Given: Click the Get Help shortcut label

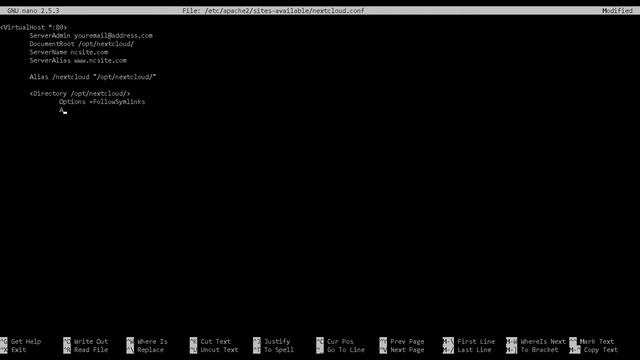Looking at the screenshot, I should (26, 341).
